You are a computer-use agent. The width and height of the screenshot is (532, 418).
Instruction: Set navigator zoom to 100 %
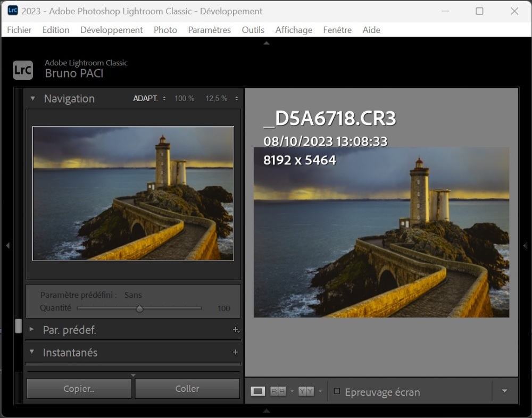tap(184, 98)
